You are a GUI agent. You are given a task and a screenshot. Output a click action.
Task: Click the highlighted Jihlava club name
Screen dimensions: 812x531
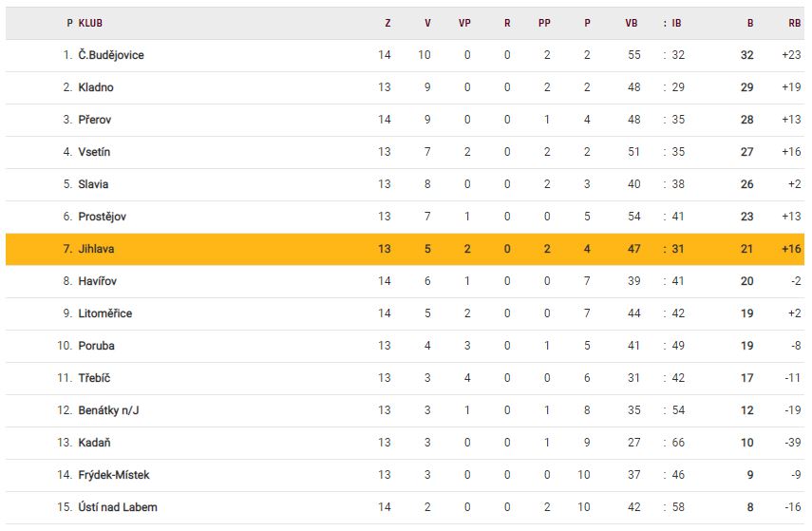(98, 249)
